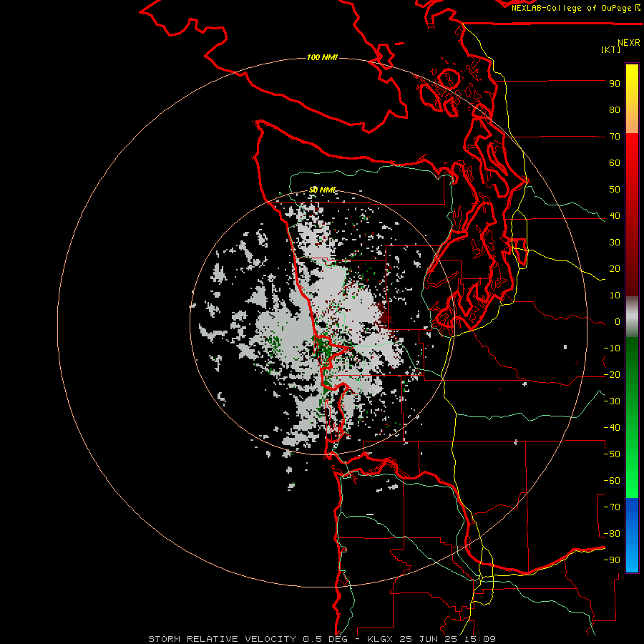This screenshot has width=644, height=644.
Task: Pick the yellow-orange segment of color bar
Action: pos(632,99)
